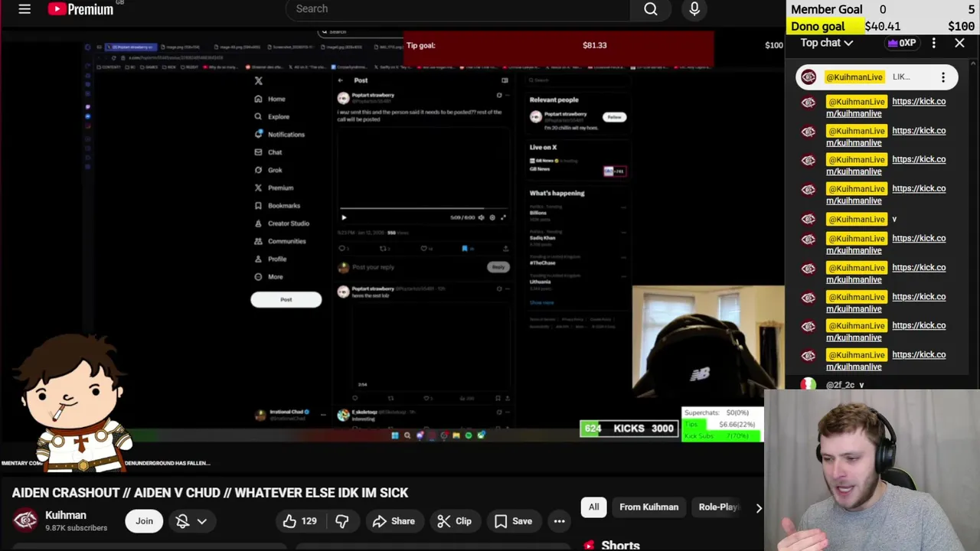Expand notification options chevron beside bell
980x551 pixels.
(x=202, y=521)
